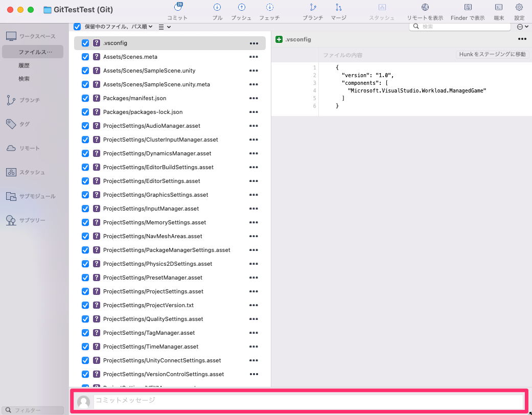
Task: Open the サブツリー section in sidebar
Action: (26, 220)
